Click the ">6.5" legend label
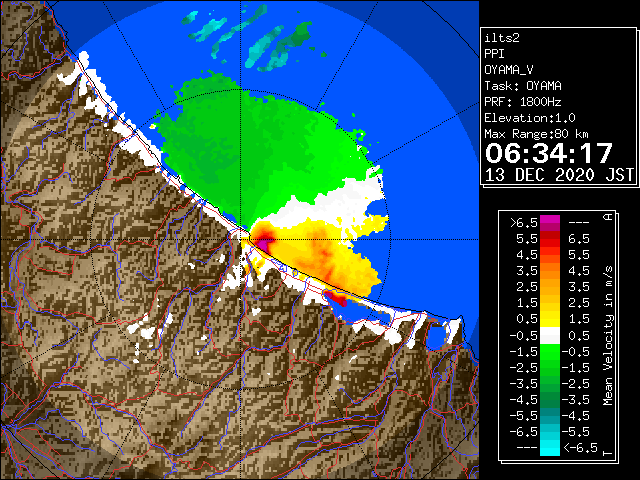The width and height of the screenshot is (640, 480). click(x=524, y=223)
